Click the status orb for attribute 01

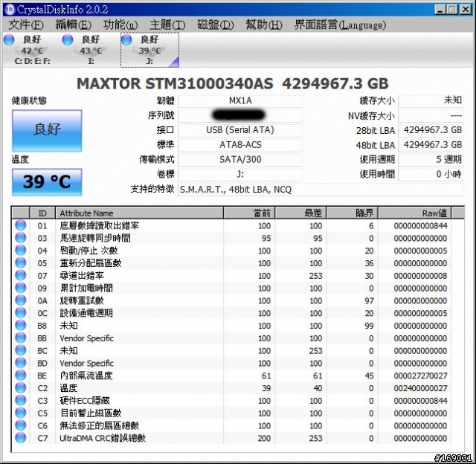(21, 225)
